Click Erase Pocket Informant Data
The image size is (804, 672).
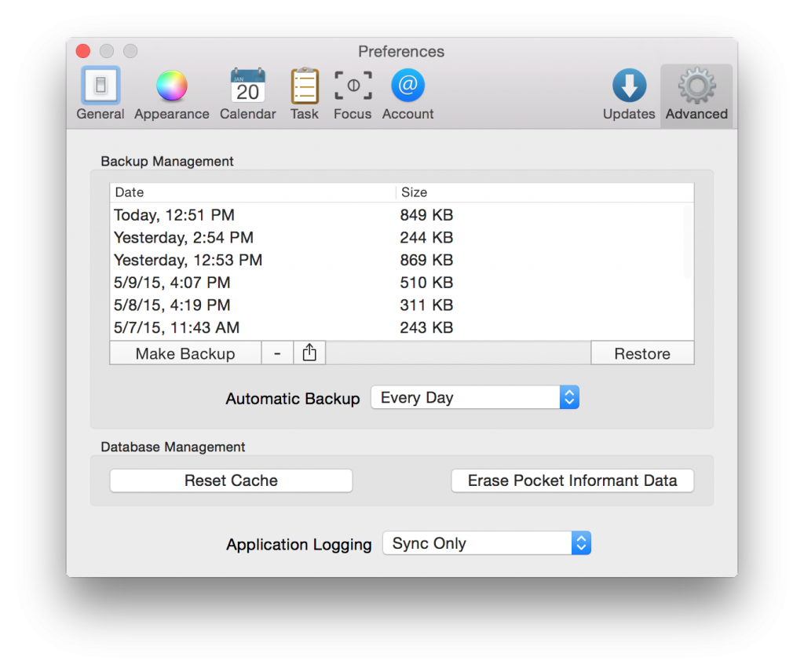(x=572, y=480)
